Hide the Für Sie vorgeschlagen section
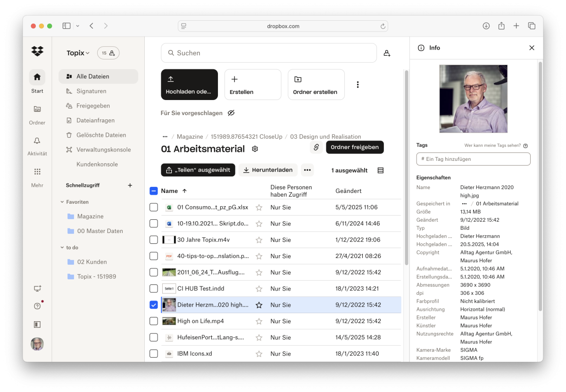Screen dimensions: 566x392 [x=231, y=113]
